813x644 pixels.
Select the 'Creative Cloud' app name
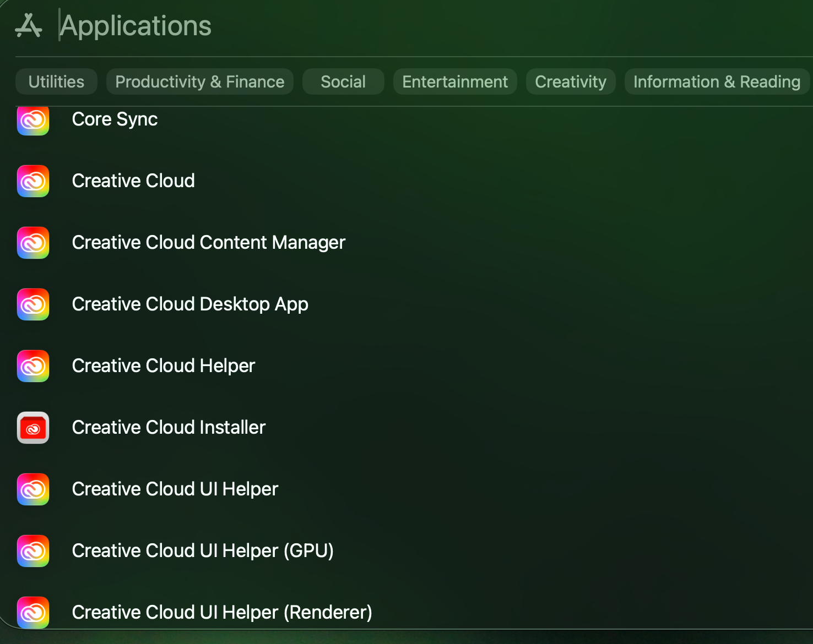click(133, 181)
